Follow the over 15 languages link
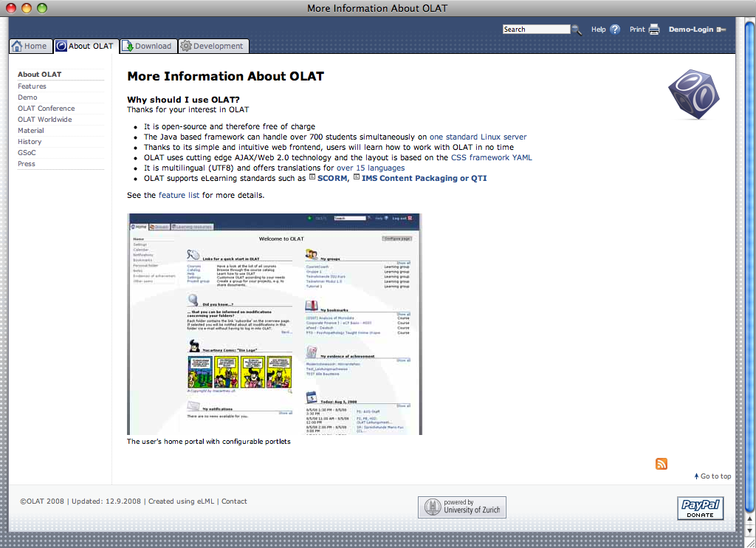Screen dimensions: 756x548 (x=371, y=168)
